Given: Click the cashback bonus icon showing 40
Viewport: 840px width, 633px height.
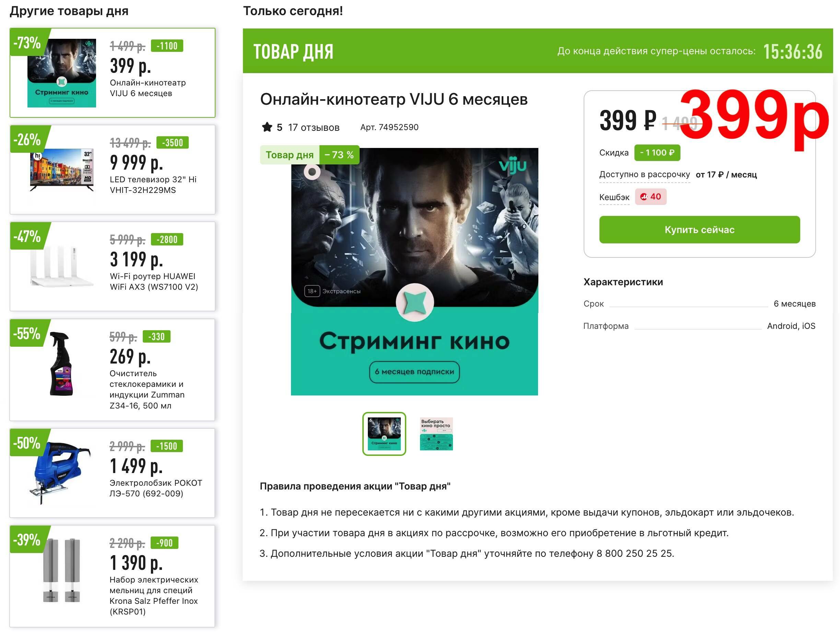Looking at the screenshot, I should click(651, 197).
